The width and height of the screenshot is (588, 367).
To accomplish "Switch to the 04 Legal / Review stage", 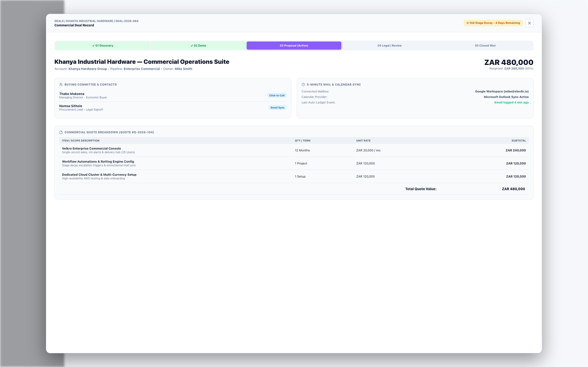I will tap(390, 46).
